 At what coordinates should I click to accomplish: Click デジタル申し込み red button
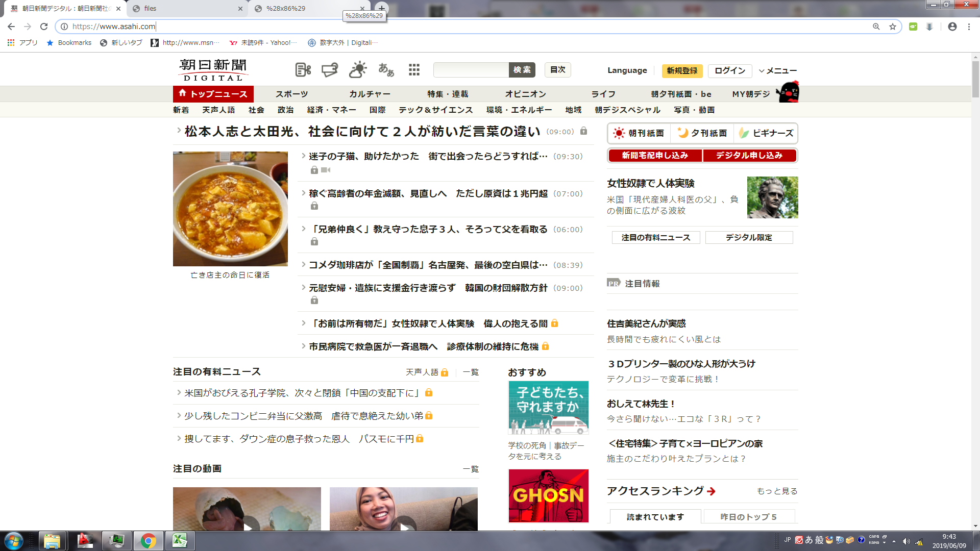click(749, 155)
